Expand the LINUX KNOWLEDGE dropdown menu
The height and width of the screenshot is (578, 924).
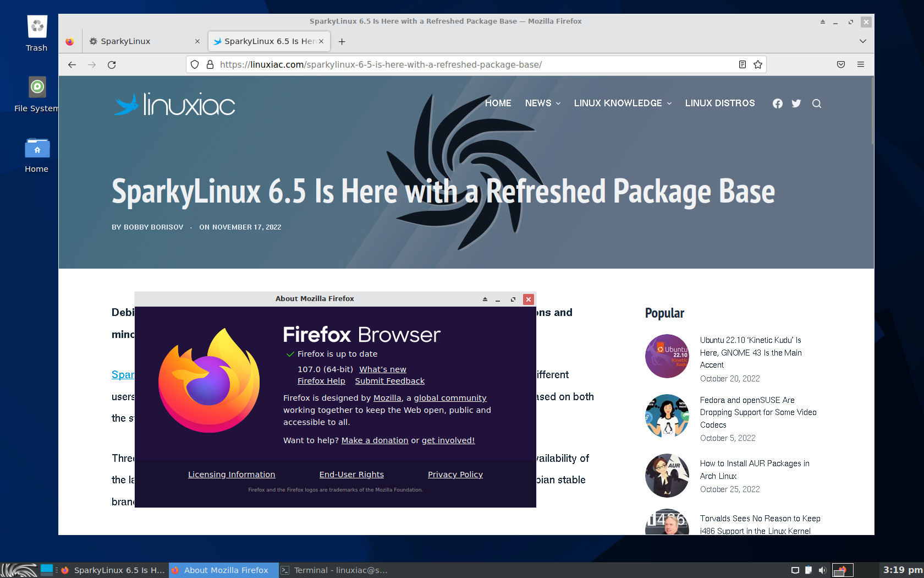pos(623,103)
